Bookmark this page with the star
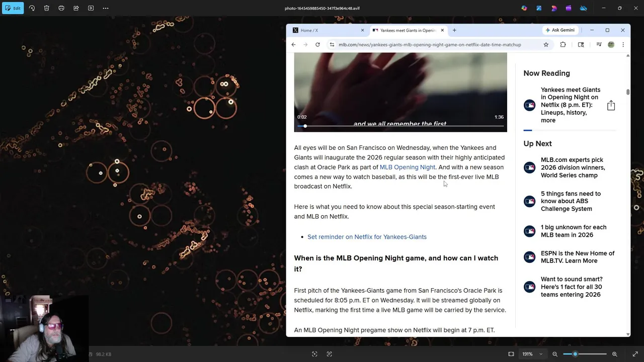This screenshot has width=644, height=362. 546,45
